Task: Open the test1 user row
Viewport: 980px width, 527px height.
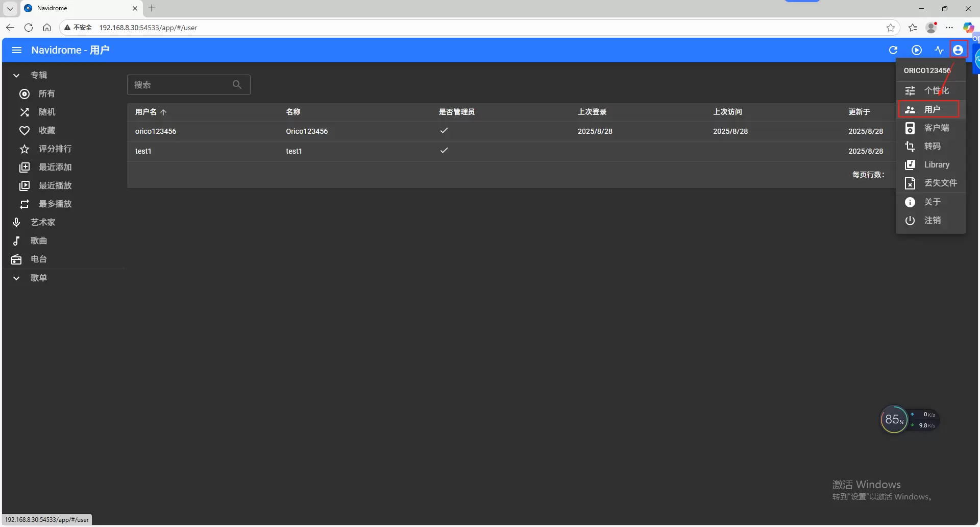Action: [143, 152]
